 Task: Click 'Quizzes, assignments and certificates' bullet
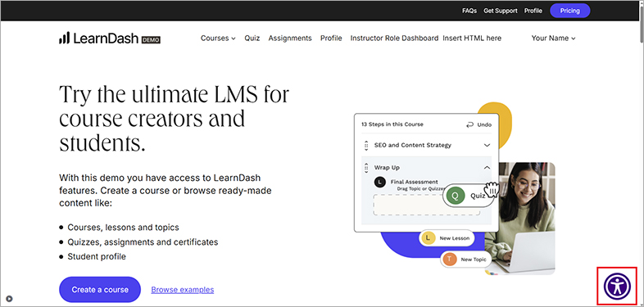click(143, 242)
